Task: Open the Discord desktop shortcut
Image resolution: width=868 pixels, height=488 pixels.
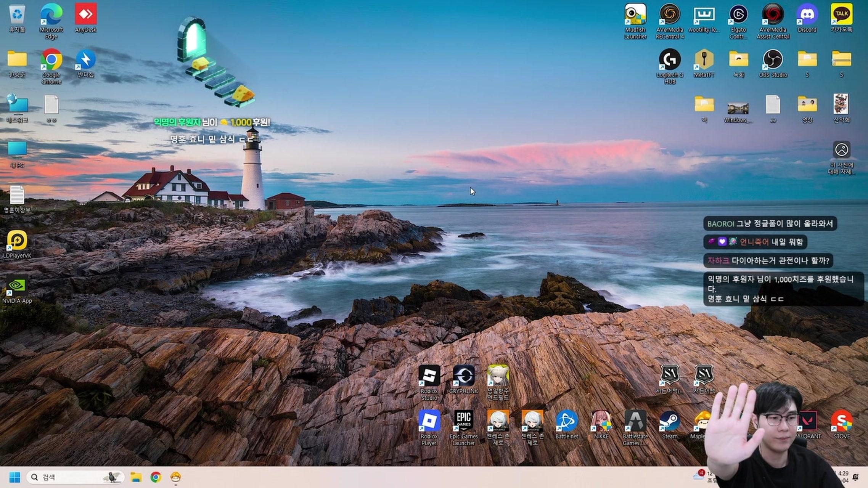Action: (807, 15)
